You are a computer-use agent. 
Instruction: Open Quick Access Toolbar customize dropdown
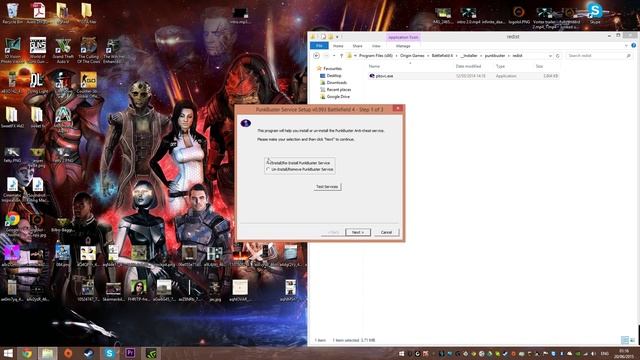tap(337, 37)
